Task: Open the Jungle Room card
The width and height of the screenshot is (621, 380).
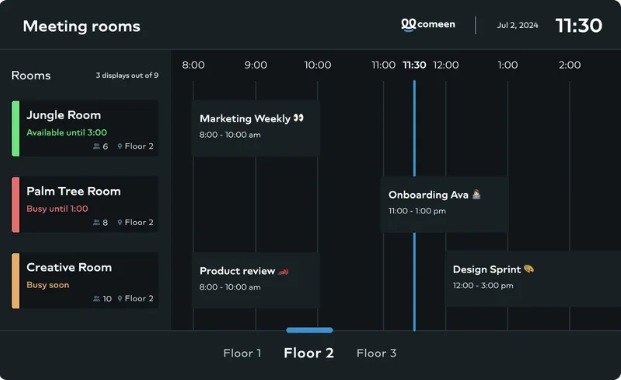Action: click(85, 128)
